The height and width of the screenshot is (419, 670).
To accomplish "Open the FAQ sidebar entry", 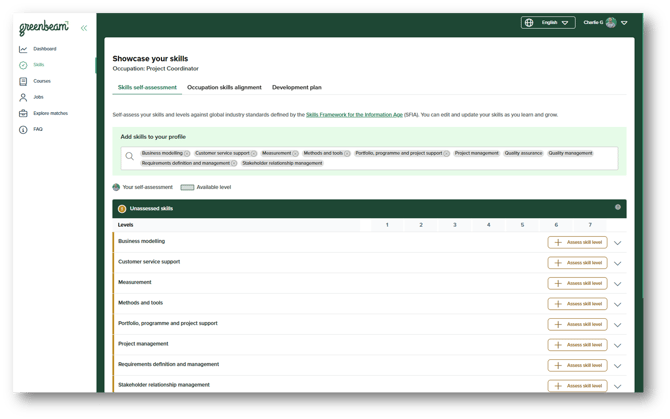I will (38, 129).
